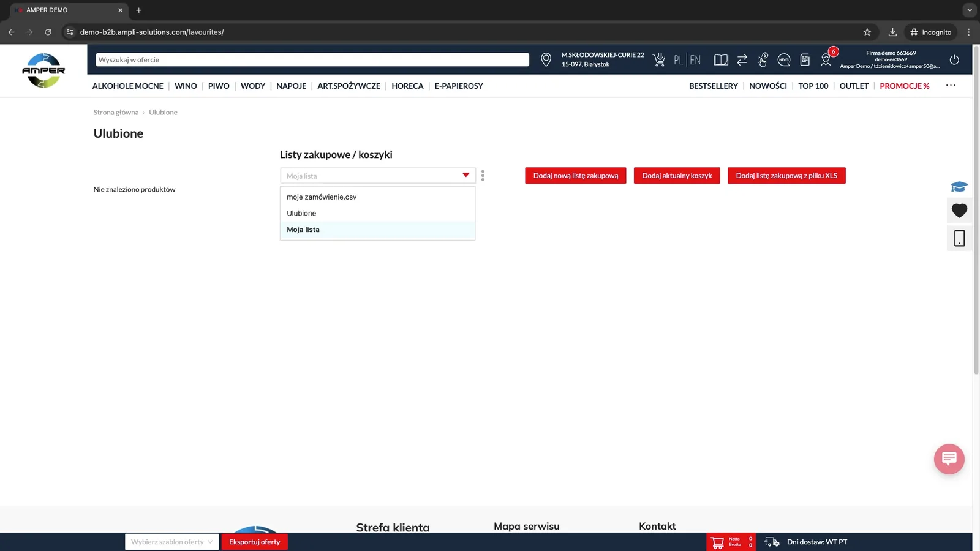Open the Wybierz szablon oferty dropdown
Screen dimensions: 980x551
[x=171, y=542]
